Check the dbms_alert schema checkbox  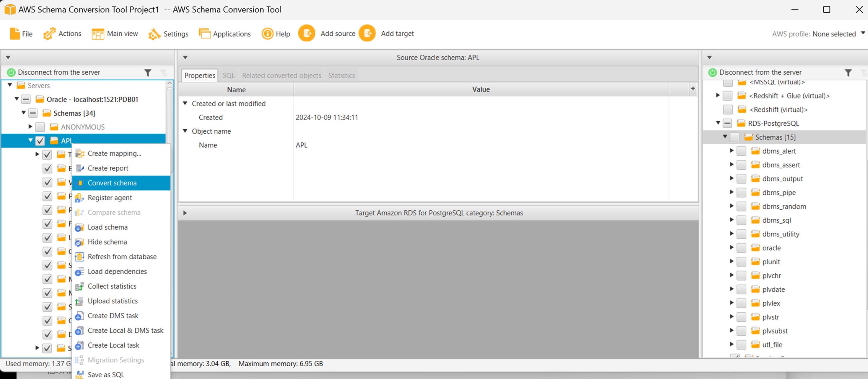click(x=741, y=151)
